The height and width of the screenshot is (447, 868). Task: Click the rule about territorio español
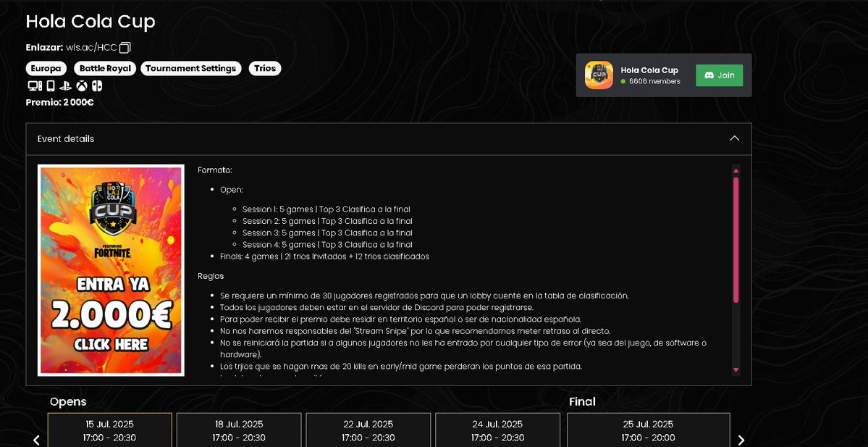click(x=401, y=319)
